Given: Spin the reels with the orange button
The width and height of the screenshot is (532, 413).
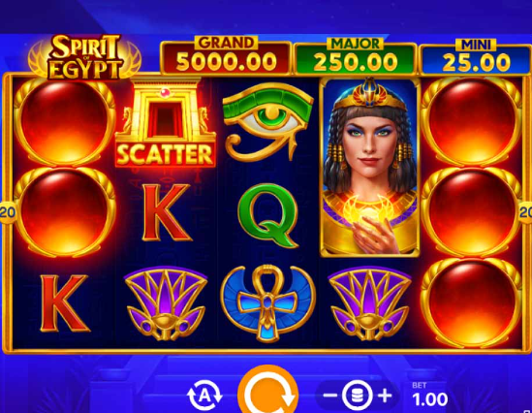Looking at the screenshot, I should tap(268, 391).
